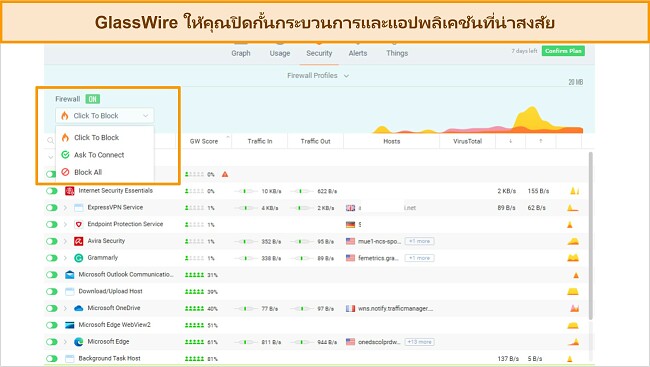Click the ExpressVPN Service app icon
Image resolution: width=650 pixels, height=367 pixels.
[79, 208]
